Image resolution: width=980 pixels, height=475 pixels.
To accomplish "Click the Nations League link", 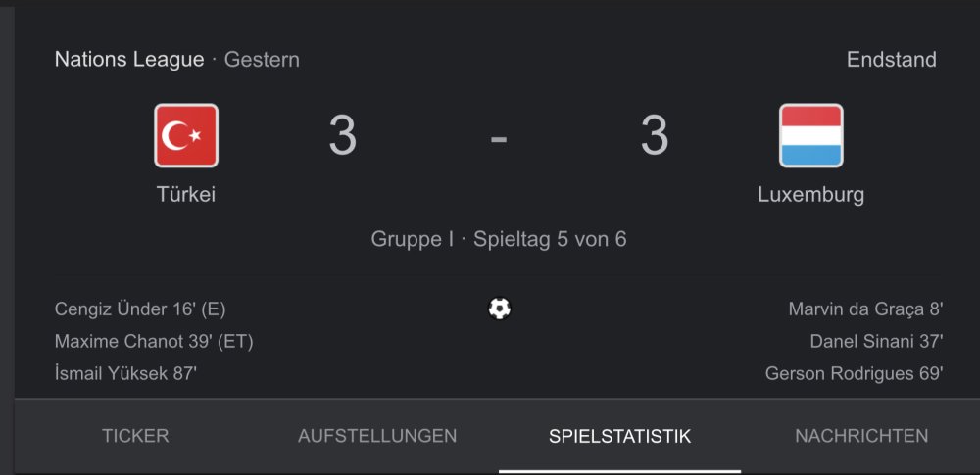I will click(129, 60).
